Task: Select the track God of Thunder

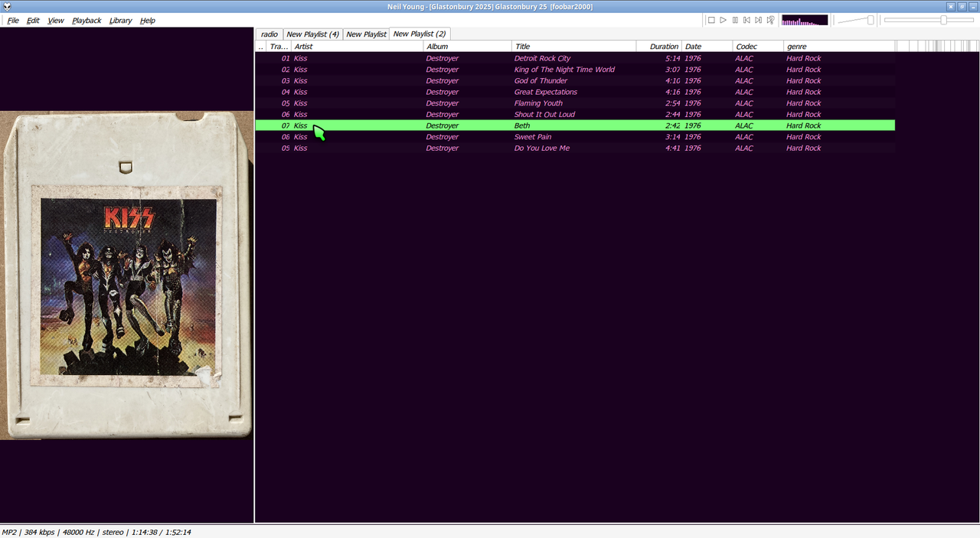Action: tap(575, 80)
